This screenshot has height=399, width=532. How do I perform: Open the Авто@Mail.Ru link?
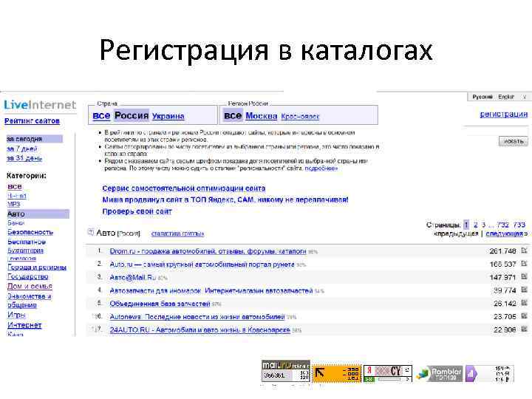133,277
